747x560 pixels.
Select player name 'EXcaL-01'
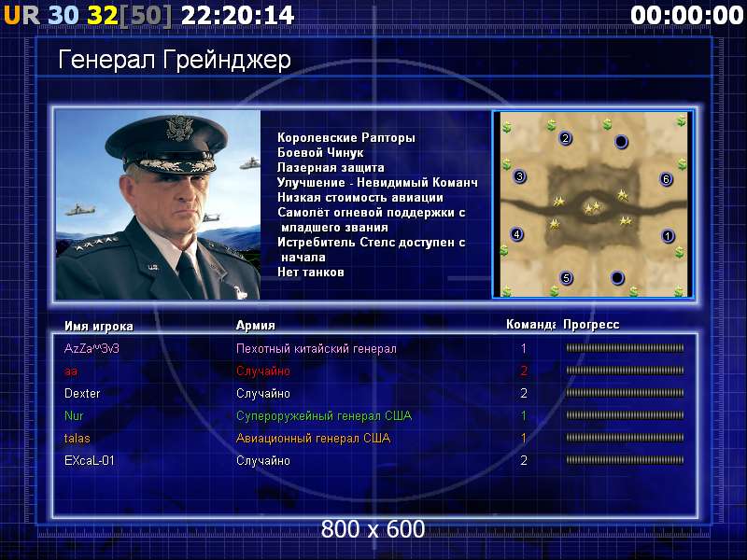[x=90, y=460]
